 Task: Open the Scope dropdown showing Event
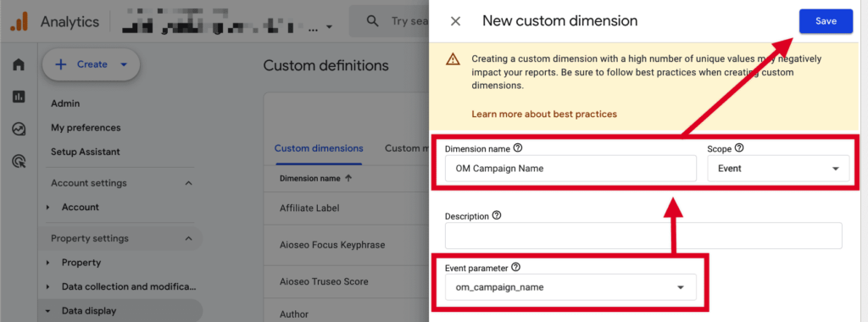tap(778, 168)
